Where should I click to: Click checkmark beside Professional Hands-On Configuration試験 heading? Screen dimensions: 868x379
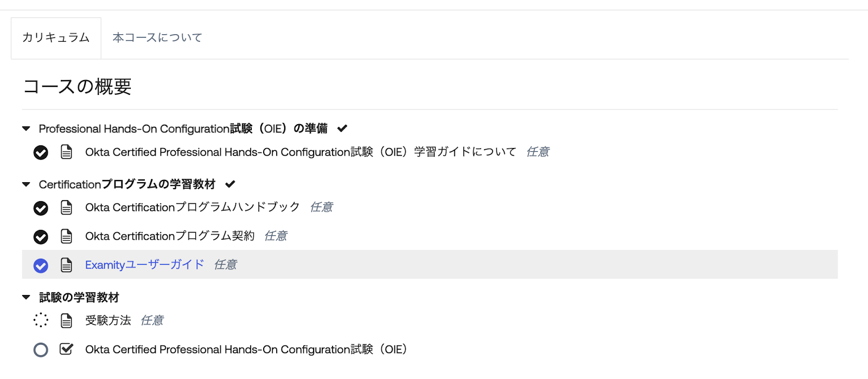pos(342,129)
